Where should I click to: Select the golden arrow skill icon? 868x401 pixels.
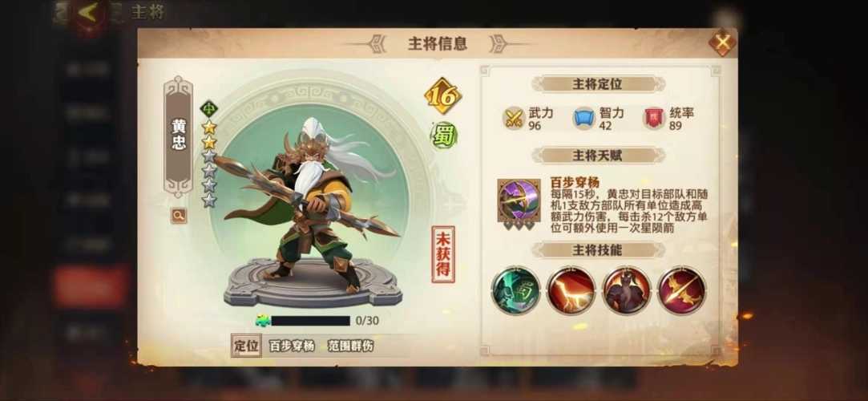pyautogui.click(x=681, y=290)
